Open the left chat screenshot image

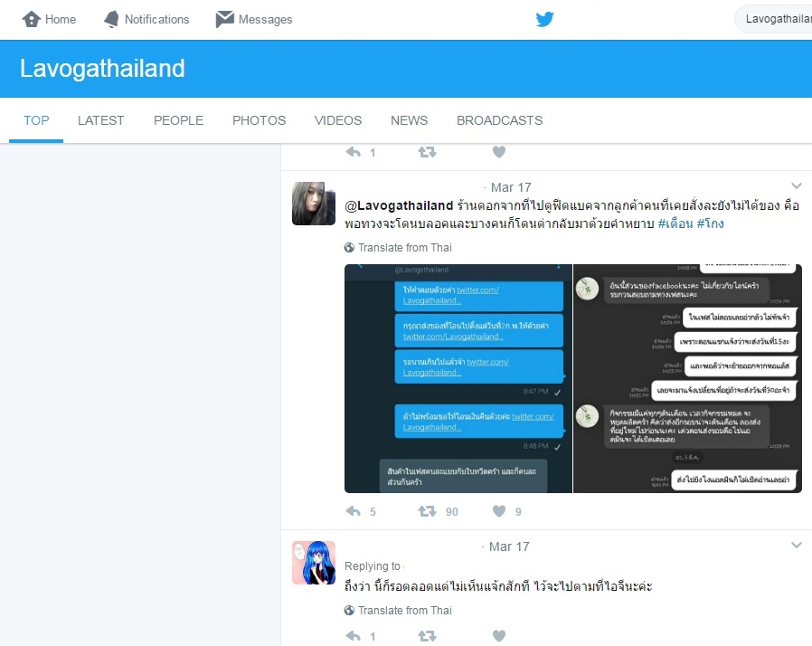pyautogui.click(x=458, y=379)
